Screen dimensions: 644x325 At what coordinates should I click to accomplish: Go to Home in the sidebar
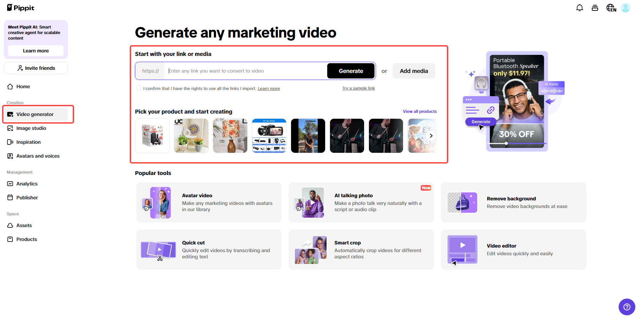[23, 86]
